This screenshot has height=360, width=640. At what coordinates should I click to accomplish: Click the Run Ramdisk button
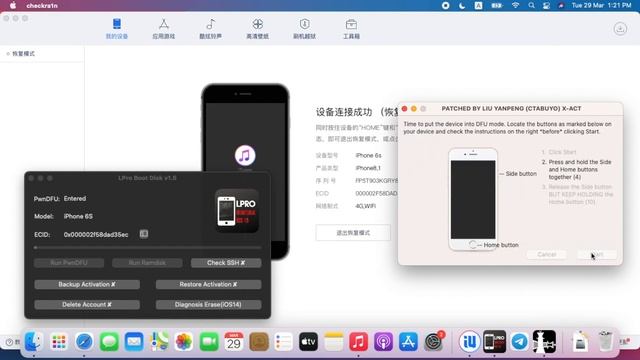point(147,263)
